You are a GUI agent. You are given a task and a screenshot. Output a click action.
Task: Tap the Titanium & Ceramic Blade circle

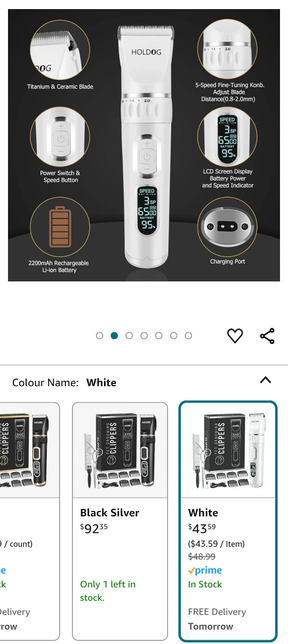[x=60, y=50]
